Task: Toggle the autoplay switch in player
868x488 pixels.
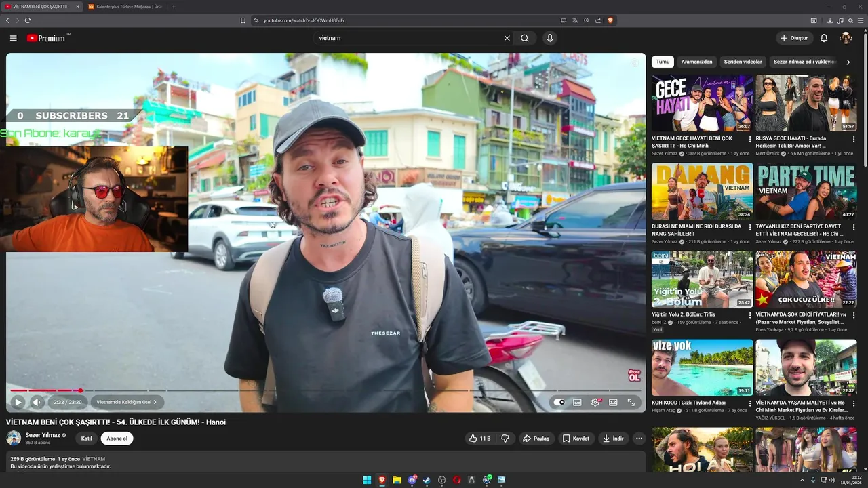Action: [x=559, y=402]
